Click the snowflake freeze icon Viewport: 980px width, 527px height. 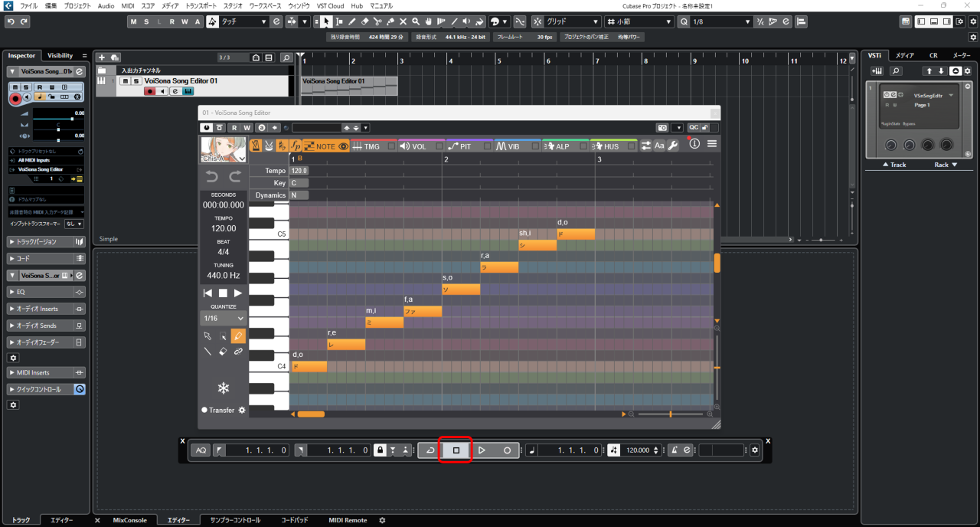click(x=224, y=388)
